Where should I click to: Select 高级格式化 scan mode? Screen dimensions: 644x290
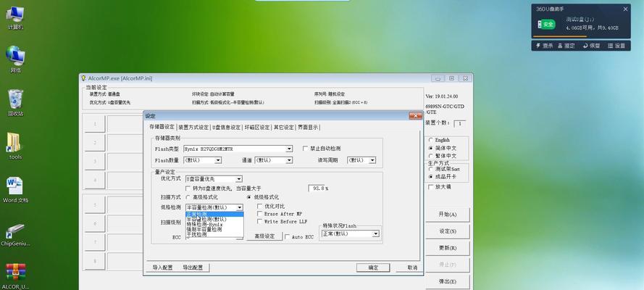pyautogui.click(x=188, y=197)
